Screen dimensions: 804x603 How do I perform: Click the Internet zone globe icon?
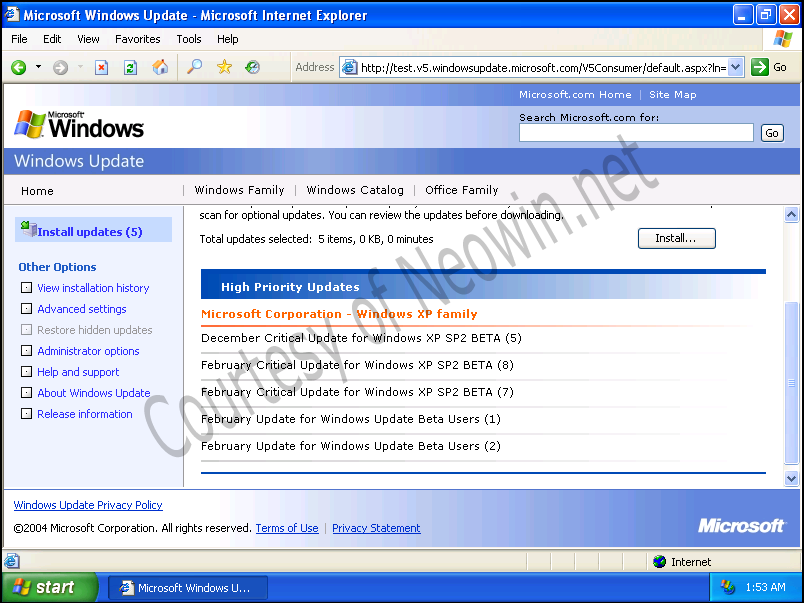point(659,561)
